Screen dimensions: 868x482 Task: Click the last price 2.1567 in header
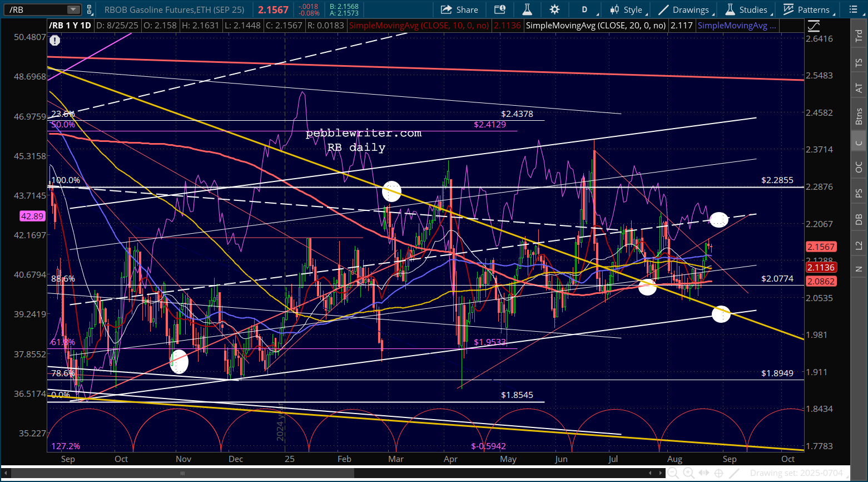pos(274,9)
